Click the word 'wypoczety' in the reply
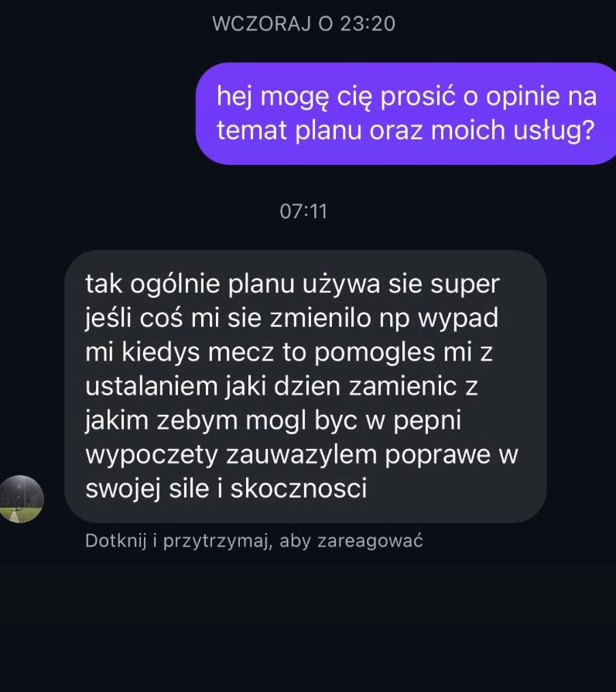The height and width of the screenshot is (692, 616). [152, 456]
